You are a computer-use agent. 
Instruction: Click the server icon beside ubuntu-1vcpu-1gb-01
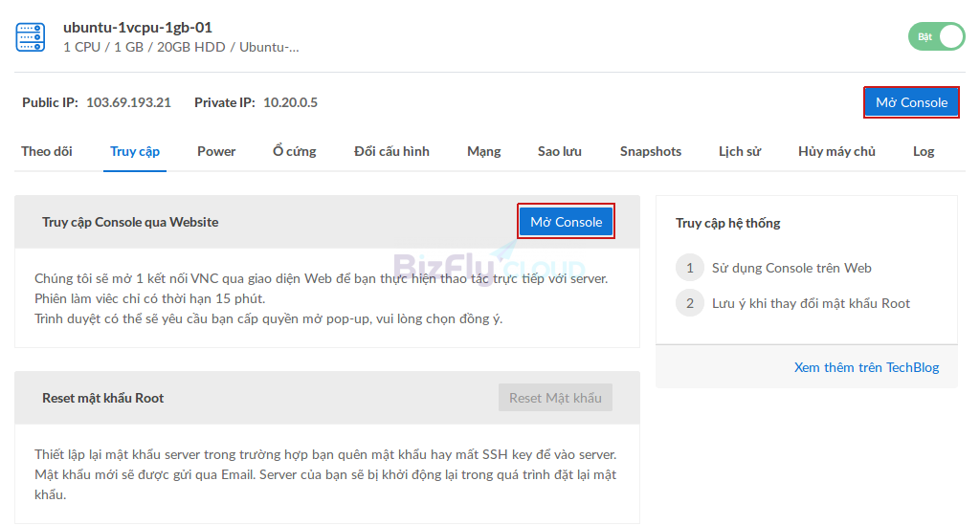(30, 37)
